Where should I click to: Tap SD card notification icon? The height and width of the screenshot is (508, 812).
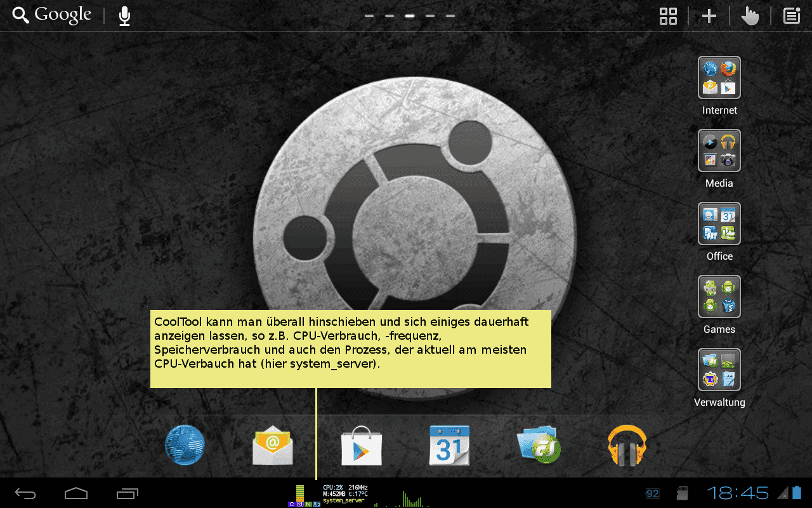683,493
